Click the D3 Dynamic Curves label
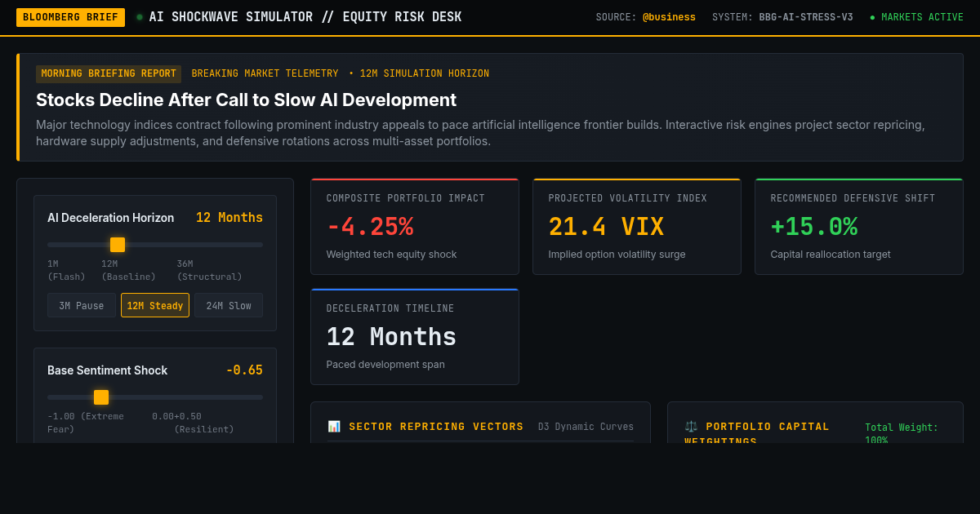This screenshot has width=980, height=514. click(586, 427)
